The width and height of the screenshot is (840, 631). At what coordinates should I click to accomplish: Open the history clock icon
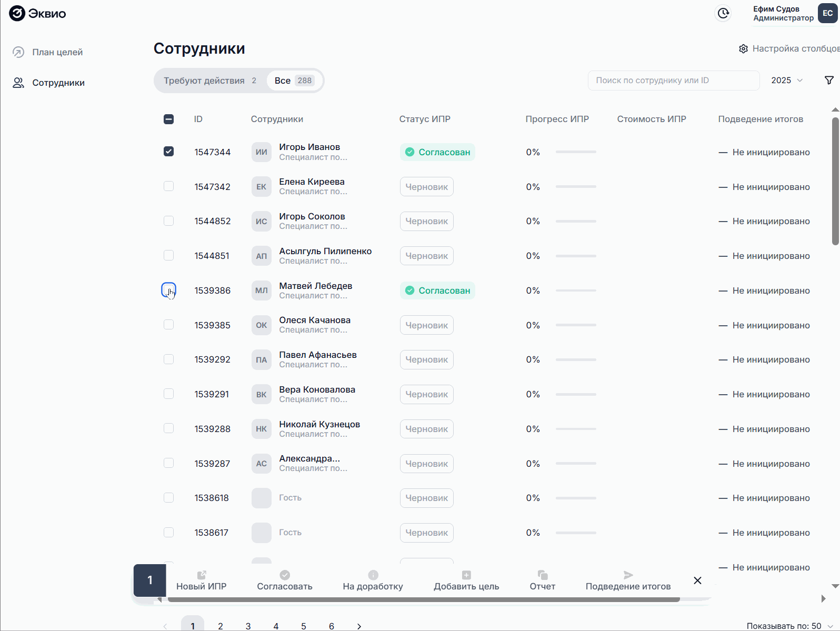click(724, 13)
